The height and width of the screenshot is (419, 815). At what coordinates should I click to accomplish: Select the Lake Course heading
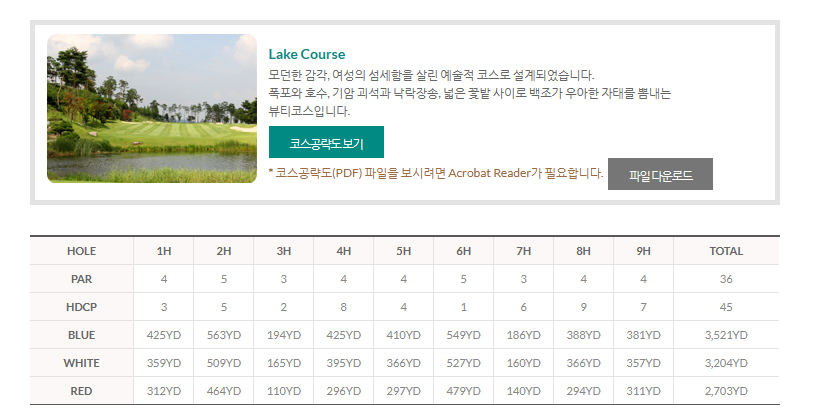(307, 54)
